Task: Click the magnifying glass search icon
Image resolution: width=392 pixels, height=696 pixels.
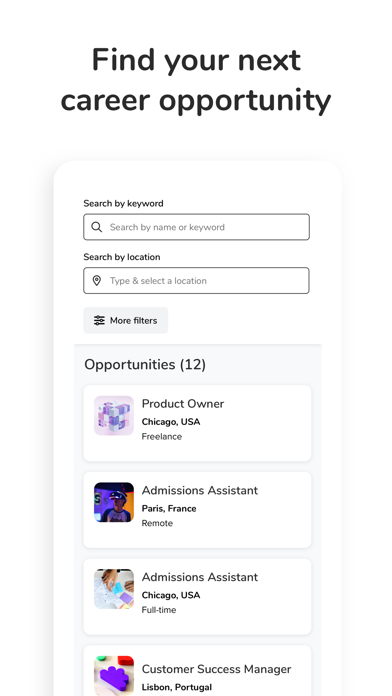Action: [96, 227]
